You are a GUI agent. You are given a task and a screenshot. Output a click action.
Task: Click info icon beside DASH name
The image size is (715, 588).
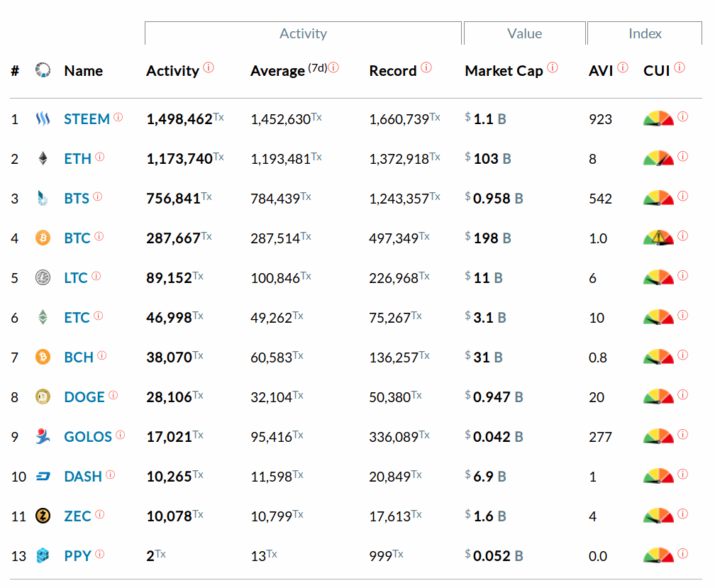pyautogui.click(x=111, y=475)
